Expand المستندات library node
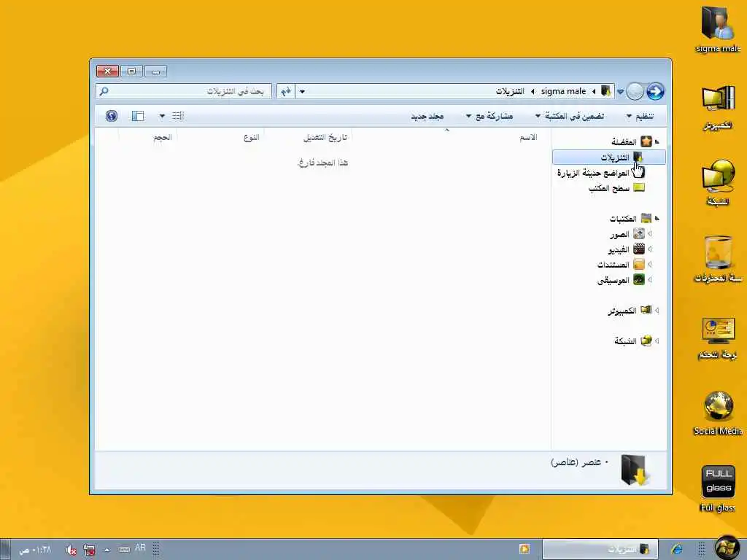Image resolution: width=747 pixels, height=560 pixels. tap(649, 264)
